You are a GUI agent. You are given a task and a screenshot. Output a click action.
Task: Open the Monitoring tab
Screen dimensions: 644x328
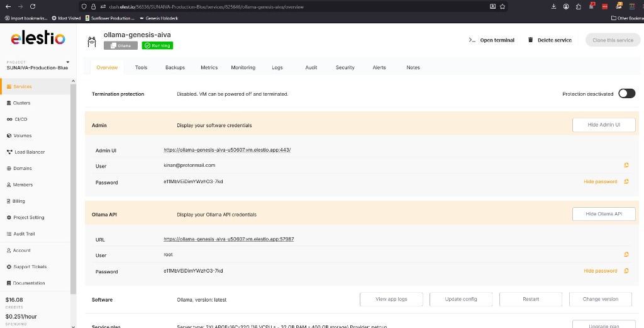click(243, 67)
